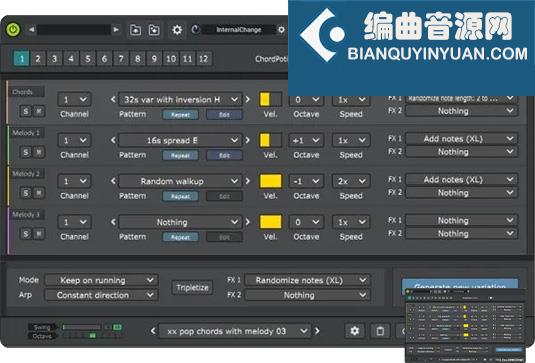
Task: Select slot 10 tab
Action: [x=171, y=59]
